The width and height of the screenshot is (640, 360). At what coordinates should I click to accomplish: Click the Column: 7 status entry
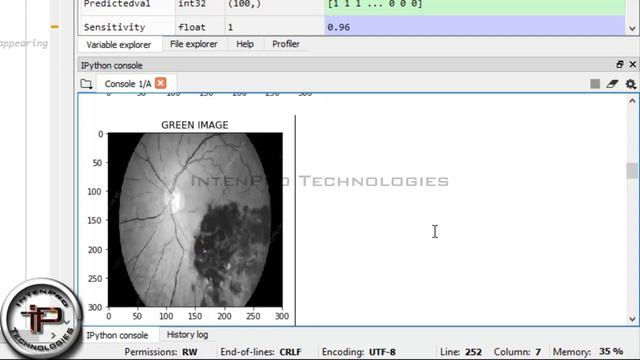517,352
